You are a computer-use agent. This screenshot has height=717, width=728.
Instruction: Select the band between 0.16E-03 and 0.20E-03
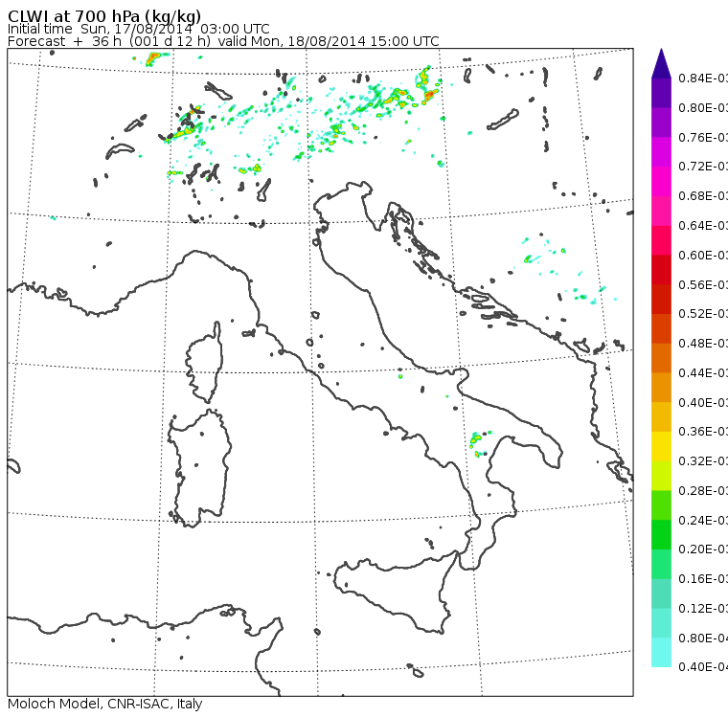(661, 565)
